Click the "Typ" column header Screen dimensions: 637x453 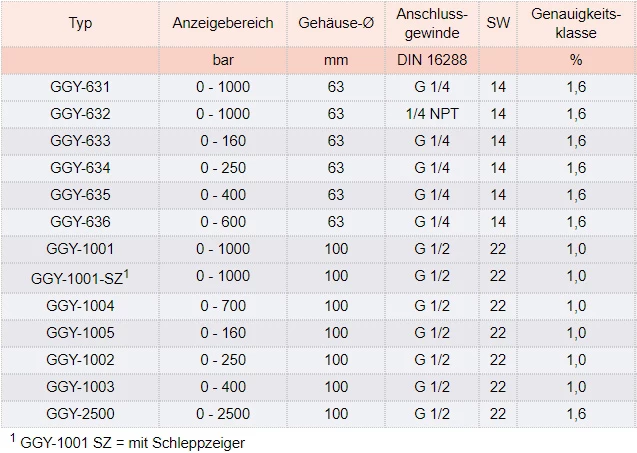[80, 23]
